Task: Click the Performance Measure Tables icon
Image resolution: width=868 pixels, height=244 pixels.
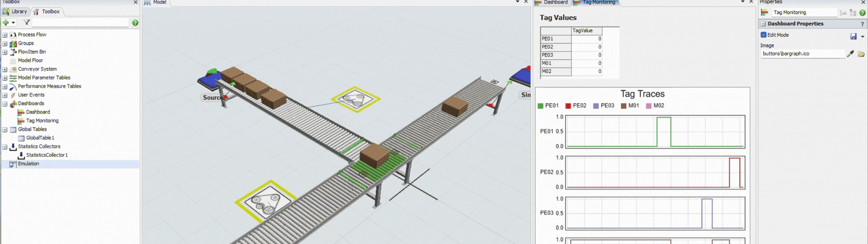Action: (13, 87)
